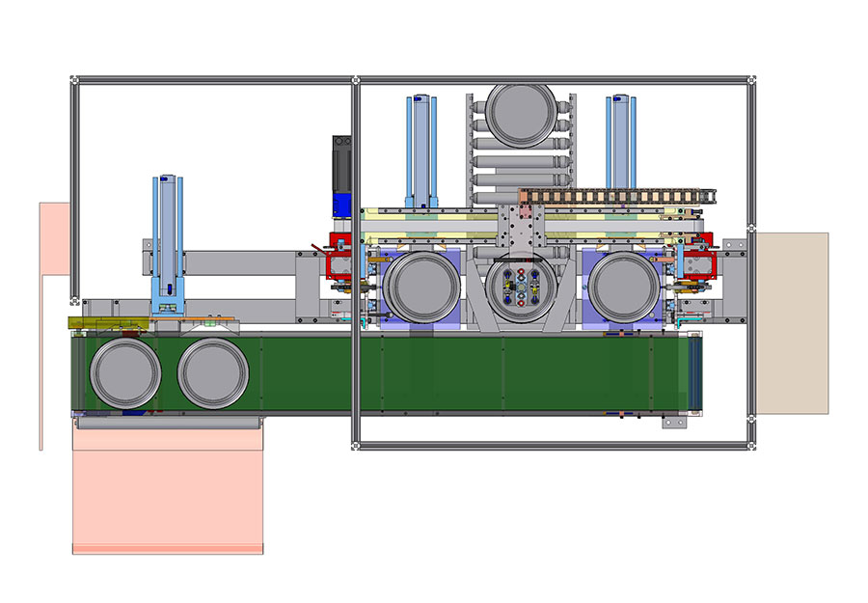The width and height of the screenshot is (868, 603).
Task: Select the right red bracket assembly
Action: 696,263
